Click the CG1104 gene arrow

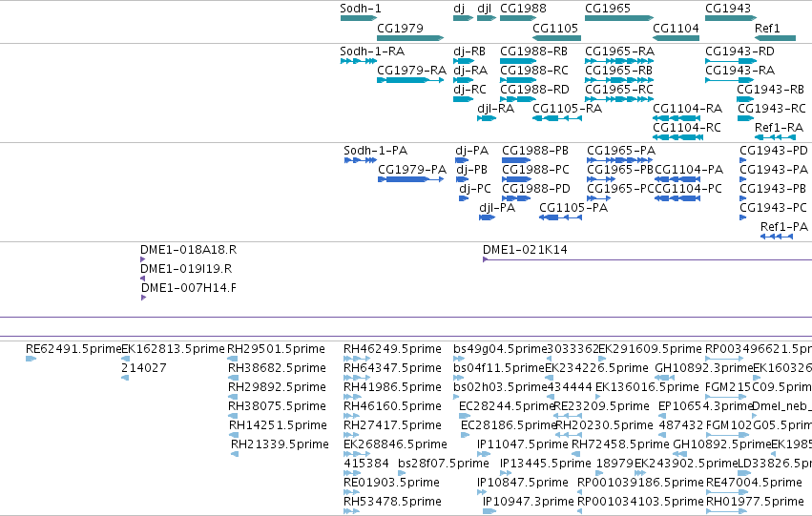point(676,38)
